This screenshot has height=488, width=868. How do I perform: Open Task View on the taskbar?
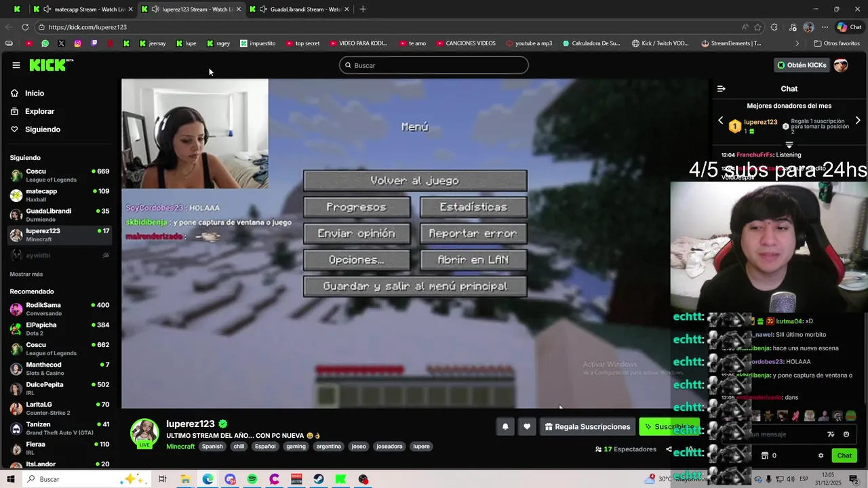[x=163, y=479]
